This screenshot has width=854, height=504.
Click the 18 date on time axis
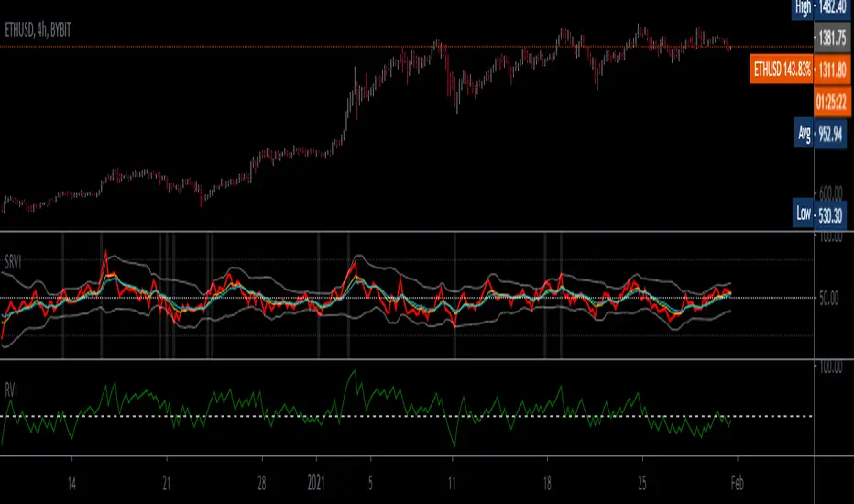(547, 483)
